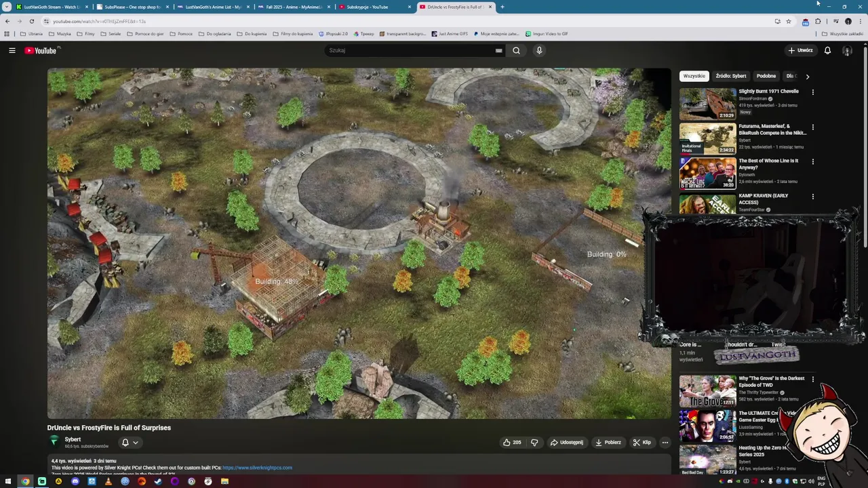Viewport: 868px width, 488px height.
Task: Open options for Why "The Grove" video
Action: 812,380
